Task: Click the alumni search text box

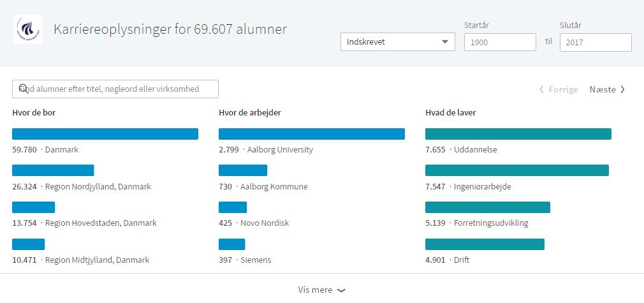Action: tap(115, 89)
